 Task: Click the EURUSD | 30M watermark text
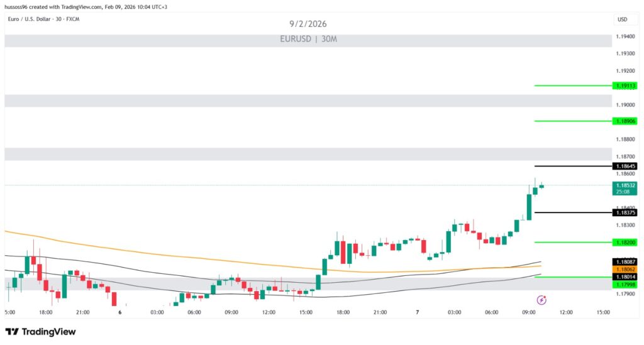(x=308, y=39)
